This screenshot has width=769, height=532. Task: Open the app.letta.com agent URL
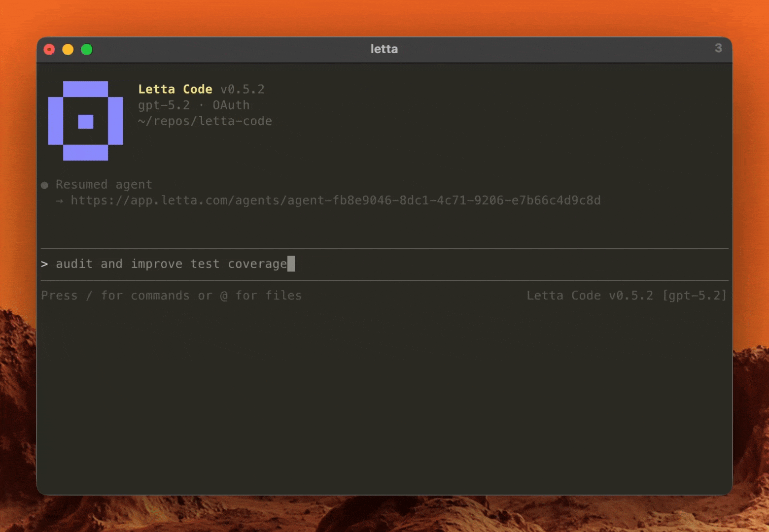(335, 200)
